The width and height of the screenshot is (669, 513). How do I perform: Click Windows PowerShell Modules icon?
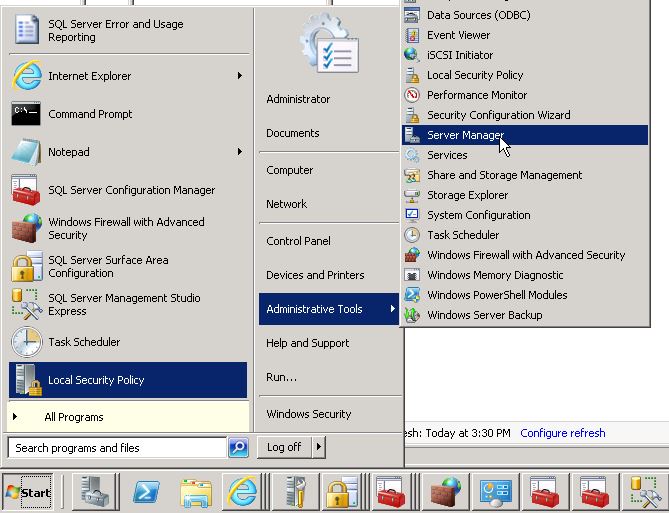click(412, 295)
